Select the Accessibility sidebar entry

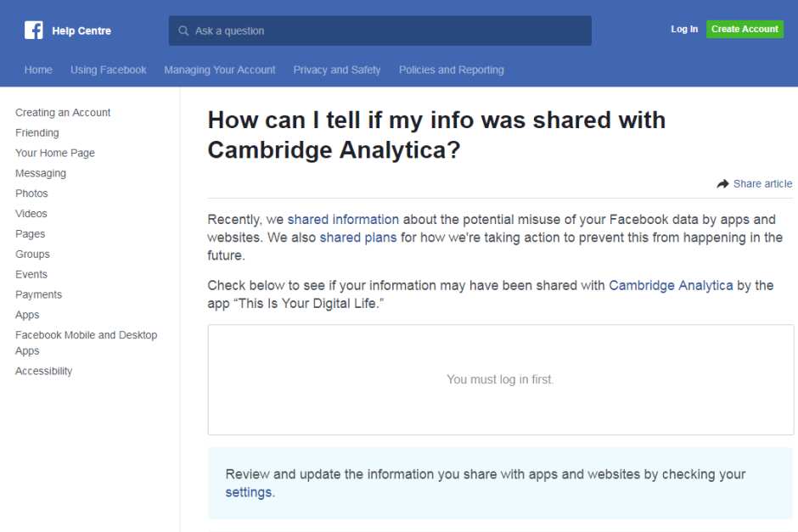tap(43, 371)
